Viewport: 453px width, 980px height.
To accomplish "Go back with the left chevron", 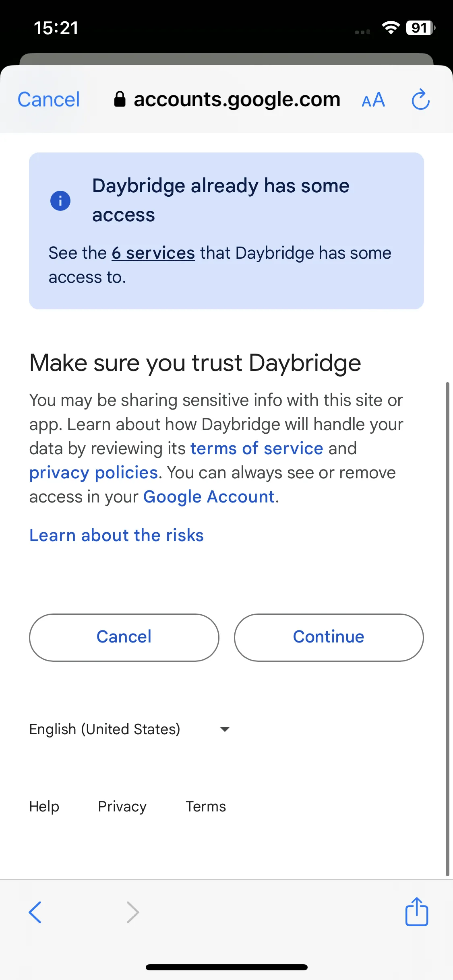I will click(35, 912).
